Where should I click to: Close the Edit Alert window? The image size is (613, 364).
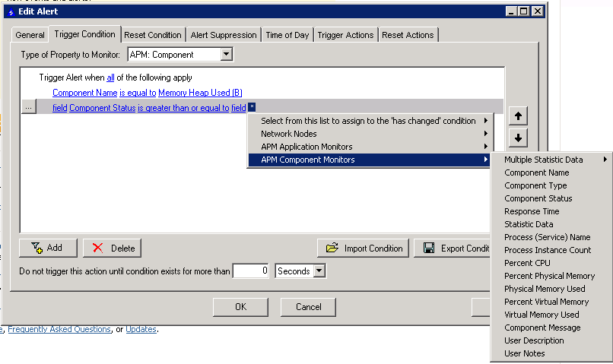click(538, 11)
